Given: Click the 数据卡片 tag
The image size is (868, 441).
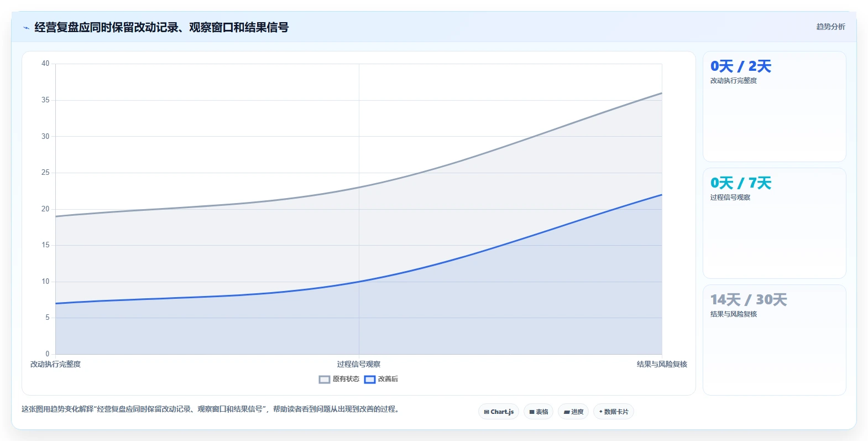Looking at the screenshot, I should pyautogui.click(x=614, y=412).
